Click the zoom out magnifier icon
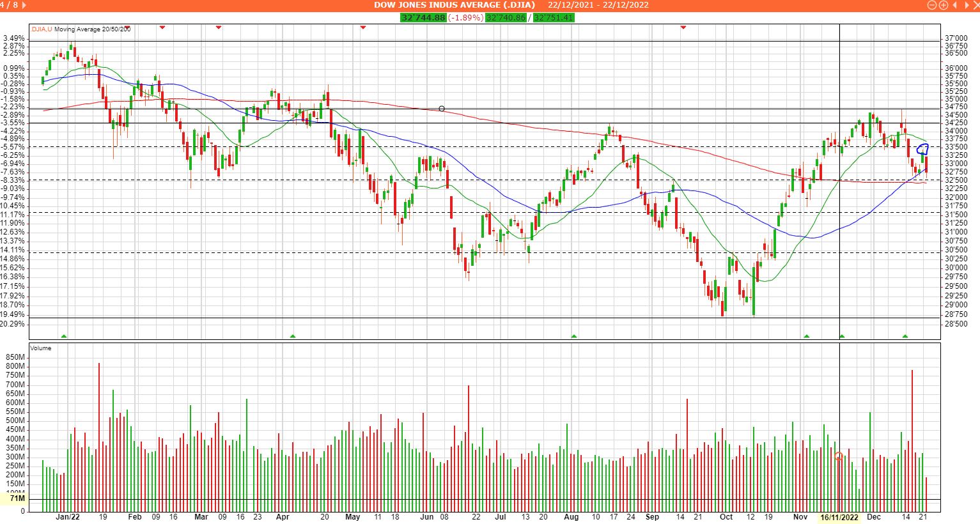 click(931, 5)
